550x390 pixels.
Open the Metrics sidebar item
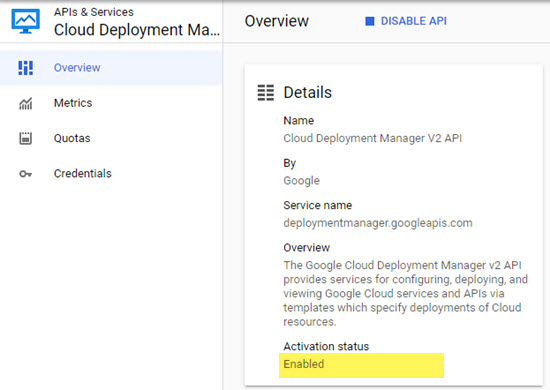click(111, 103)
